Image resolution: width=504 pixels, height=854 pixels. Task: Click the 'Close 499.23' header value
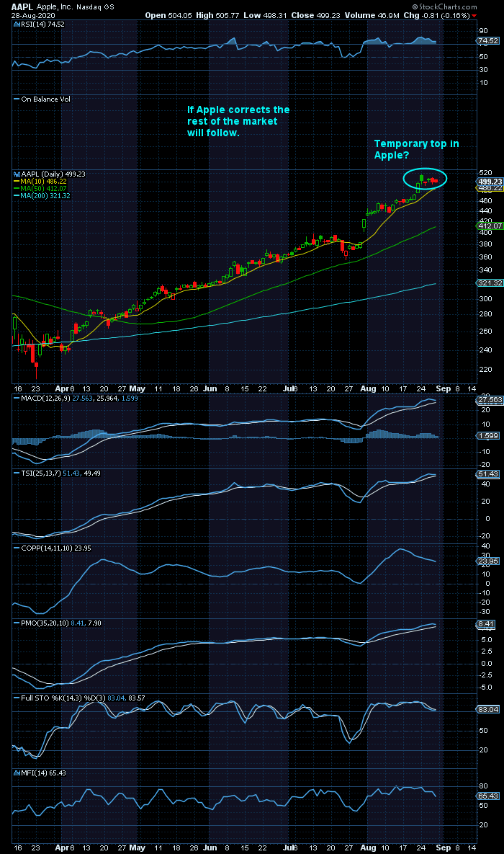pos(318,16)
